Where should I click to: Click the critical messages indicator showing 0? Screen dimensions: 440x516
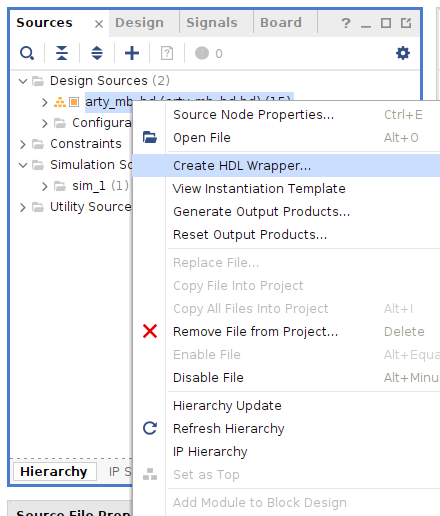[x=209, y=53]
